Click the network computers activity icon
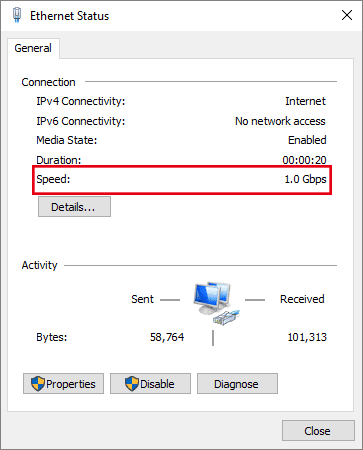The image size is (363, 450). [x=216, y=303]
